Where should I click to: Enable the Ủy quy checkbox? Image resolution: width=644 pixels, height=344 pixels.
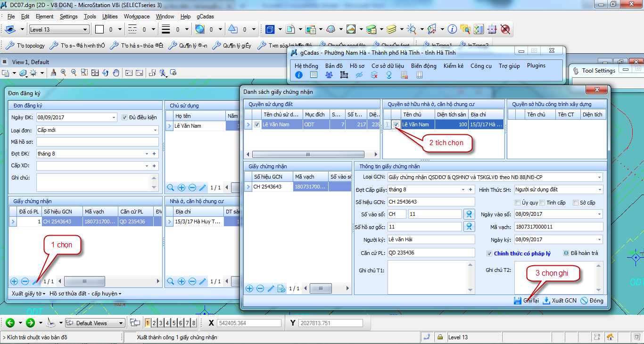518,203
